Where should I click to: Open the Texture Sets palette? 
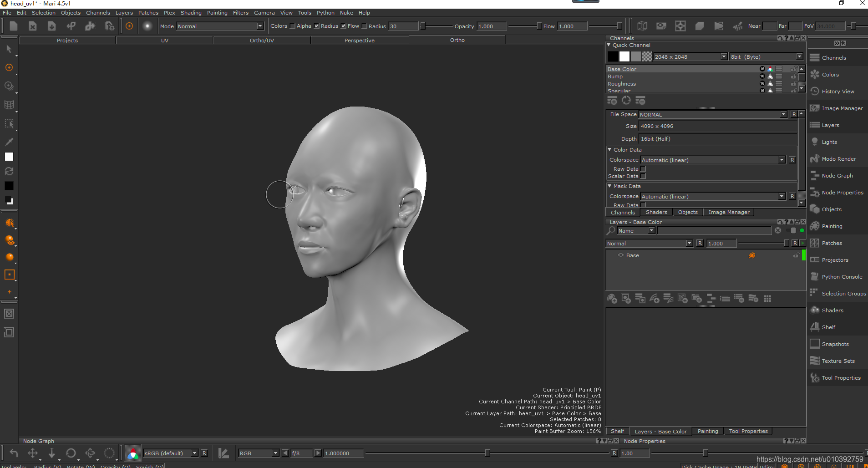pos(838,361)
